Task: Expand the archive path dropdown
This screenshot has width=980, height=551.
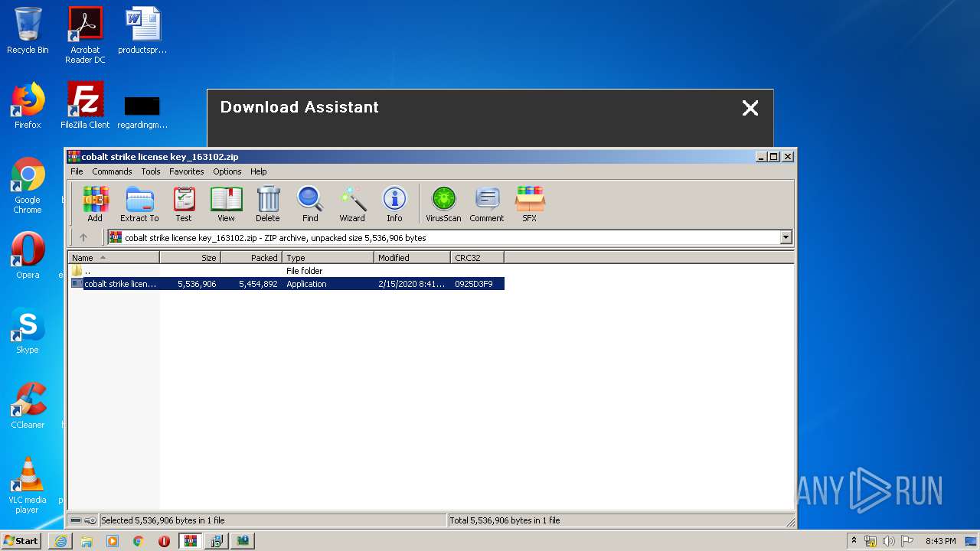Action: coord(786,237)
